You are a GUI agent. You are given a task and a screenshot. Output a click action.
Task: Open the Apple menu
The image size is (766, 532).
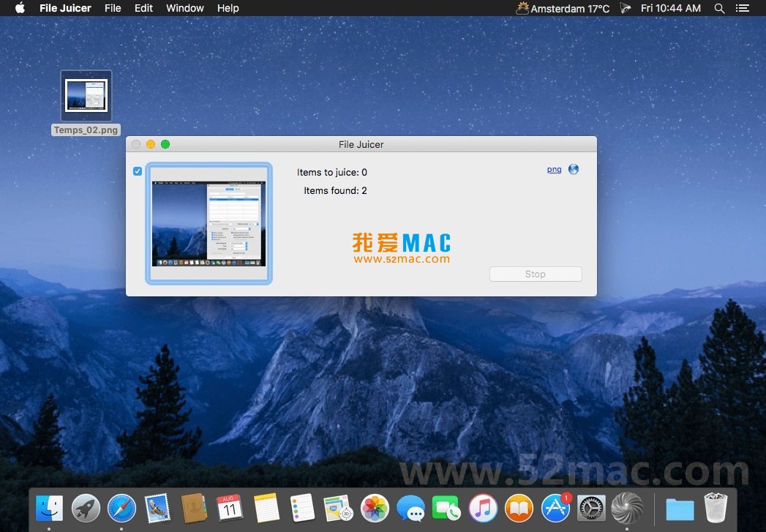20,8
